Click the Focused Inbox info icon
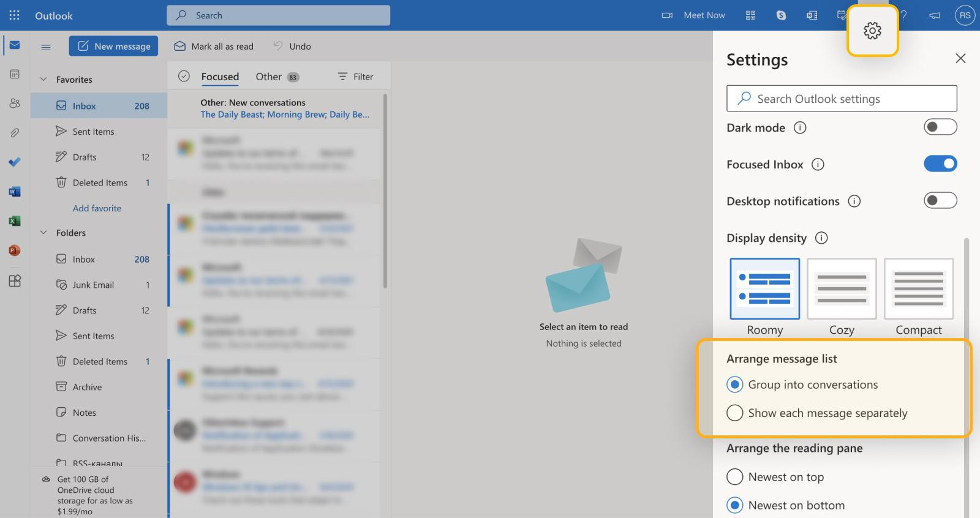 point(818,164)
